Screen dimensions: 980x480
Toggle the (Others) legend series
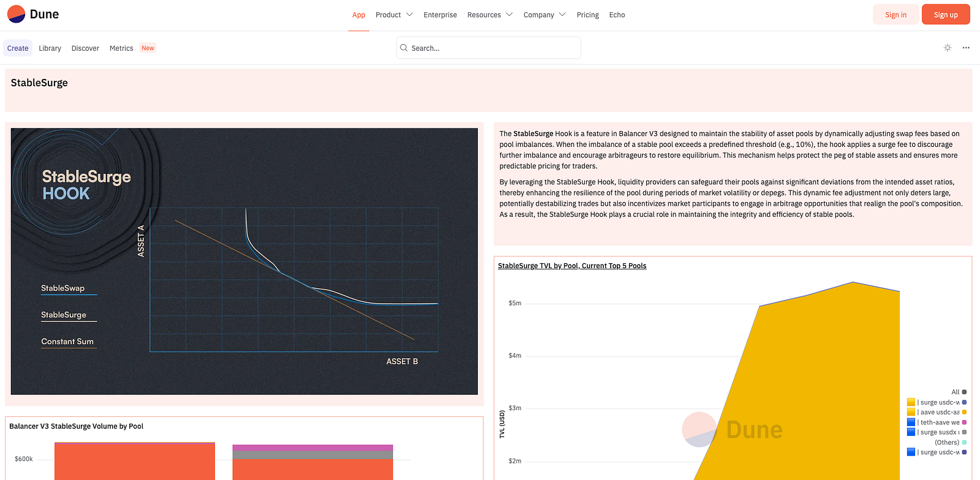point(951,442)
